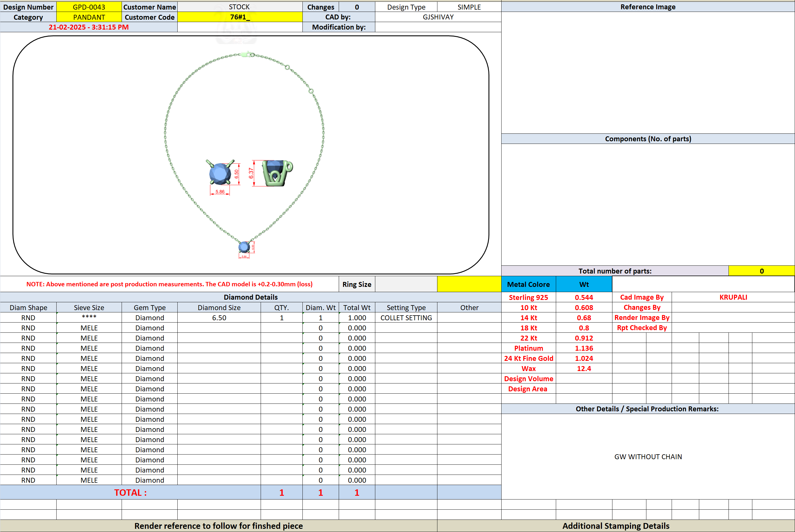Click the small pendant at chain bottom
Image resolution: width=795 pixels, height=532 pixels.
point(244,247)
